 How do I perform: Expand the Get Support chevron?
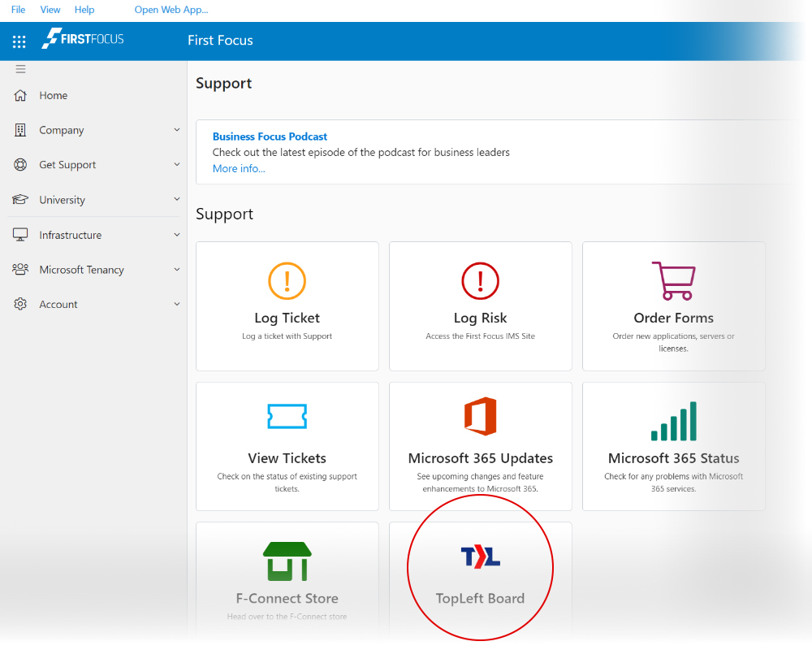(177, 165)
